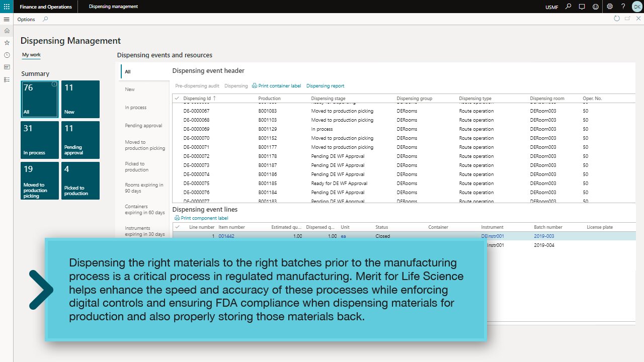644x362 pixels.
Task: Toggle select-all checkmark in event header grid
Action: (x=177, y=99)
